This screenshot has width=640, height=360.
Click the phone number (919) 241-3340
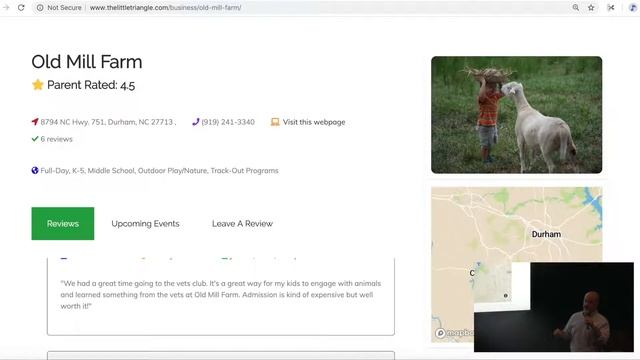[228, 122]
